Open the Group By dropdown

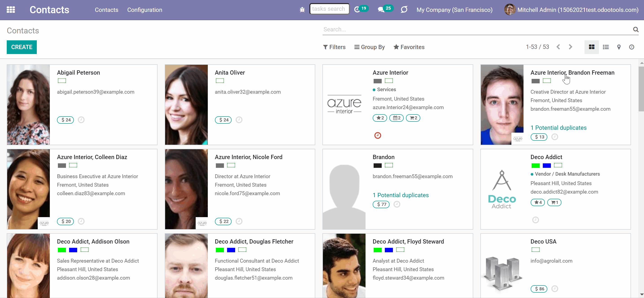pos(370,47)
